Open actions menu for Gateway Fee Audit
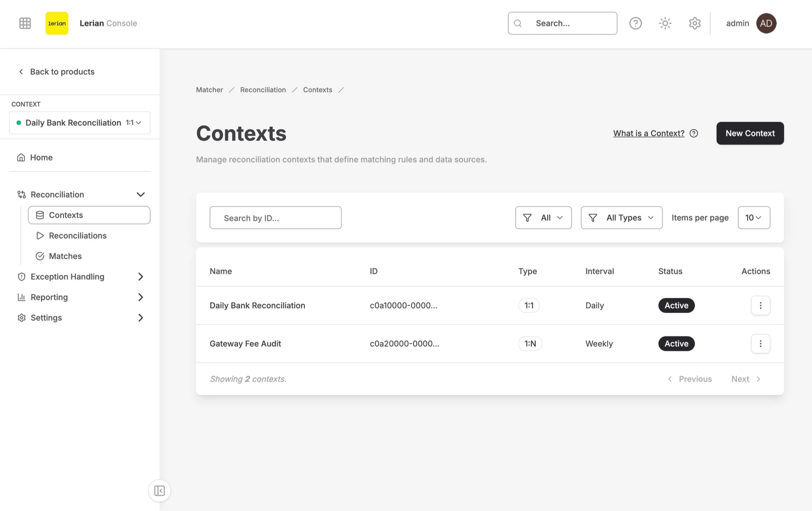This screenshot has width=812, height=511. pyautogui.click(x=760, y=344)
